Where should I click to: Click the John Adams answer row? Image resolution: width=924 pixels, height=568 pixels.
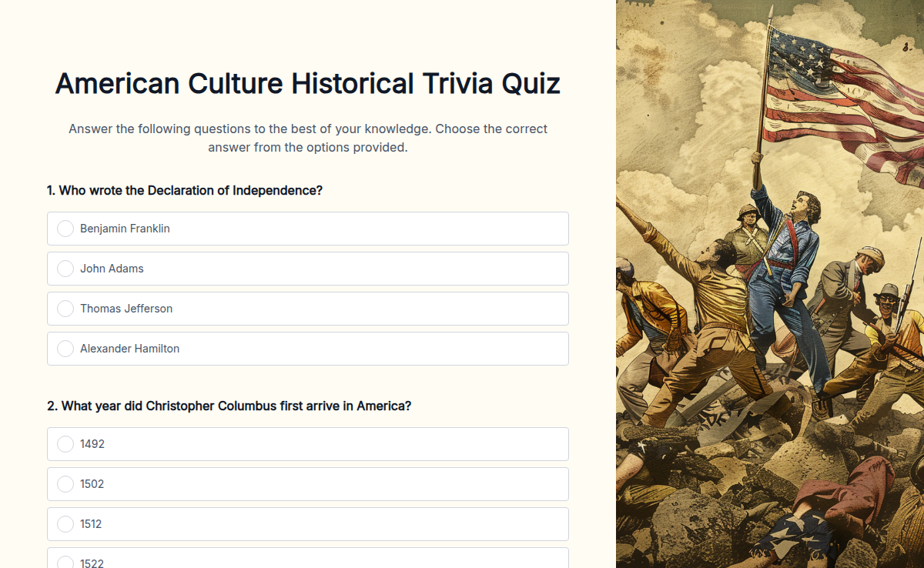(308, 269)
